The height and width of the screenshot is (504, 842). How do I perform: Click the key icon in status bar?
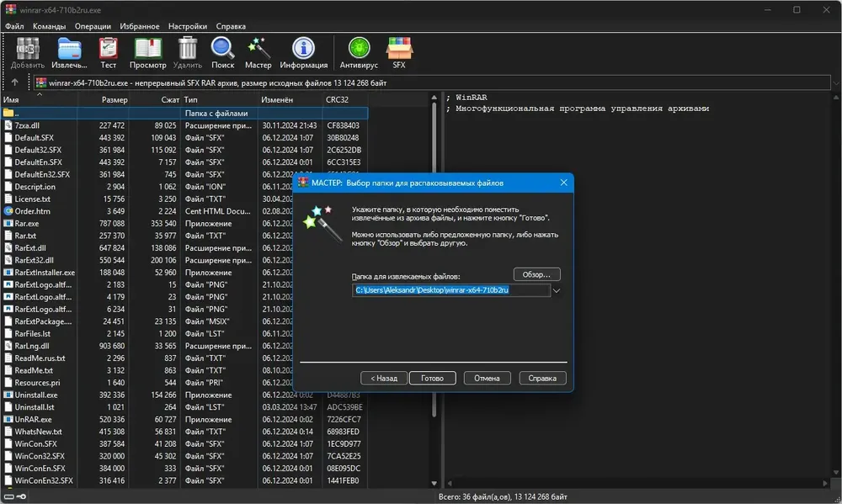point(21,496)
